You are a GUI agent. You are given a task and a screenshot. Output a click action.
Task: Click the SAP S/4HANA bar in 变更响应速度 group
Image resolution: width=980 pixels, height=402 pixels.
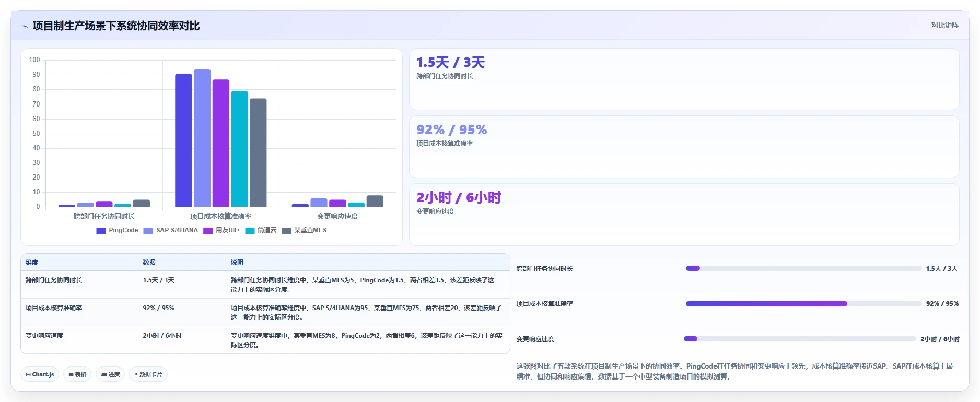319,203
